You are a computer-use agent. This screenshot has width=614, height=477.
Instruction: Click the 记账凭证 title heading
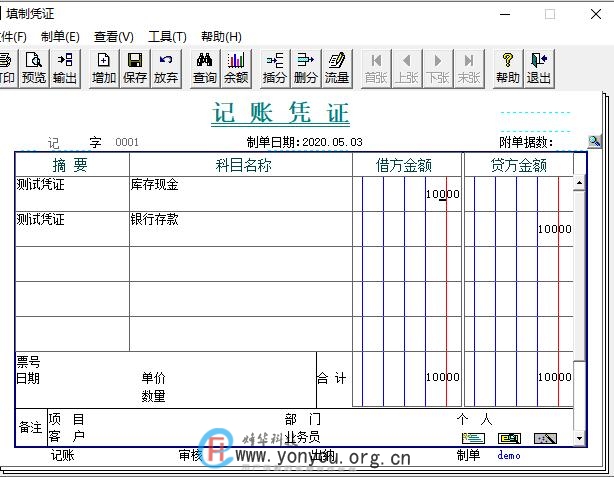[x=280, y=114]
